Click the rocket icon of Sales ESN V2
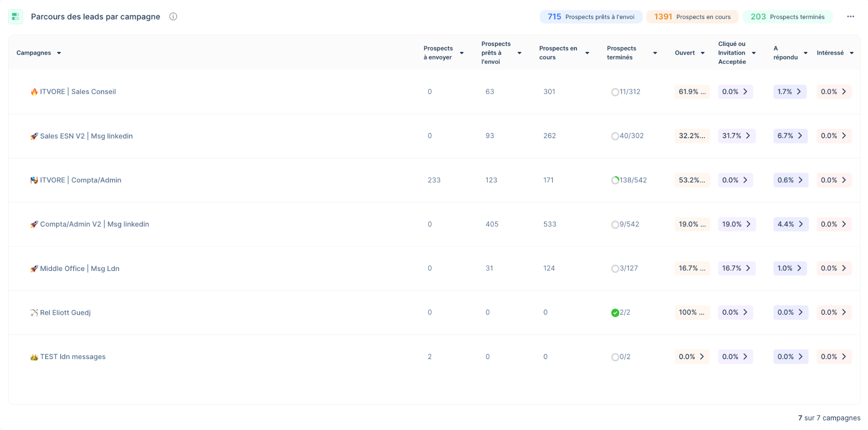 (34, 136)
